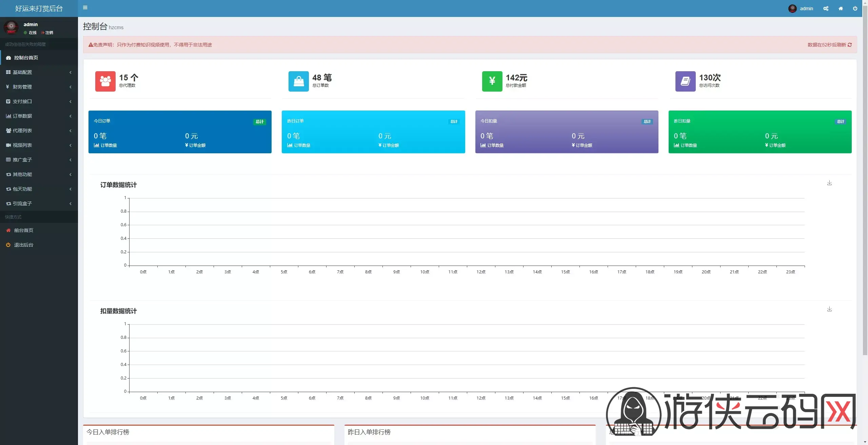Select 控制台首页 in the sidebar
Screen dimensions: 868x445
pos(39,58)
